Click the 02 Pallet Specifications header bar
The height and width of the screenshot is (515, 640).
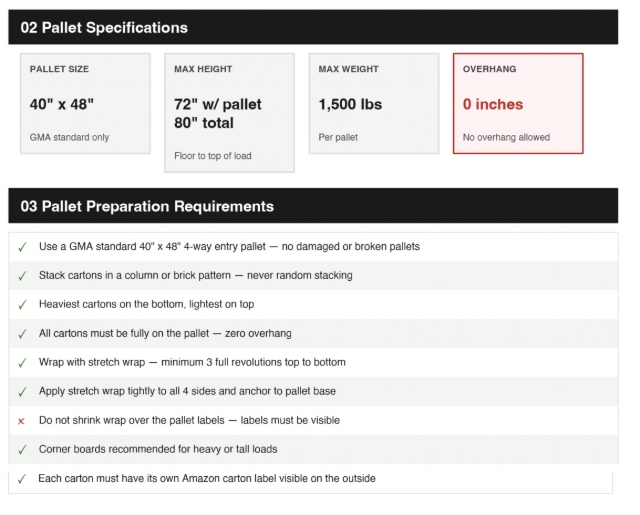[x=313, y=27]
